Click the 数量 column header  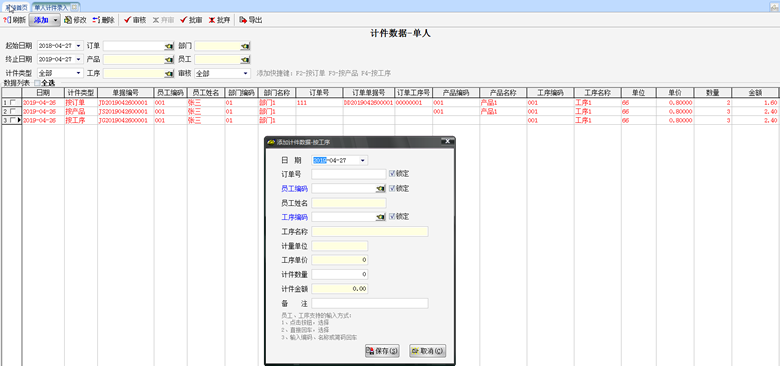click(713, 93)
